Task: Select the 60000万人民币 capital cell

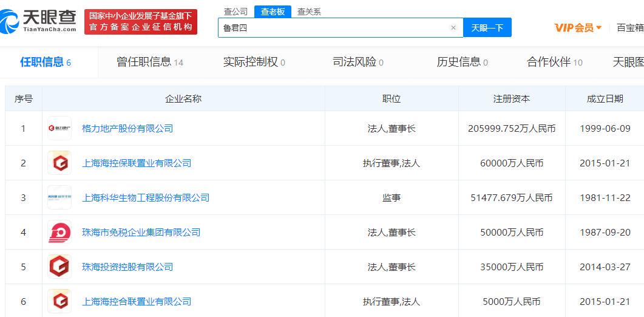Action: click(x=512, y=163)
